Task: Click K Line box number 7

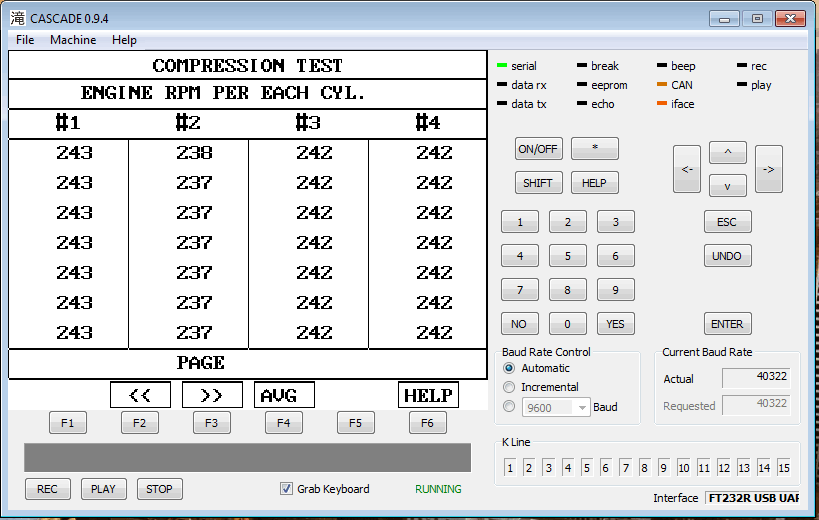Action: coord(625,468)
